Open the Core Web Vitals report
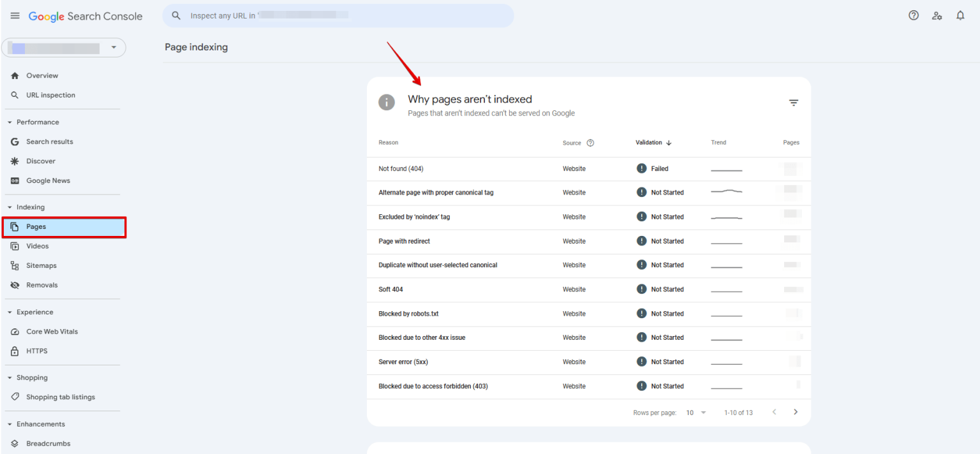This screenshot has height=454, width=980. tap(51, 332)
